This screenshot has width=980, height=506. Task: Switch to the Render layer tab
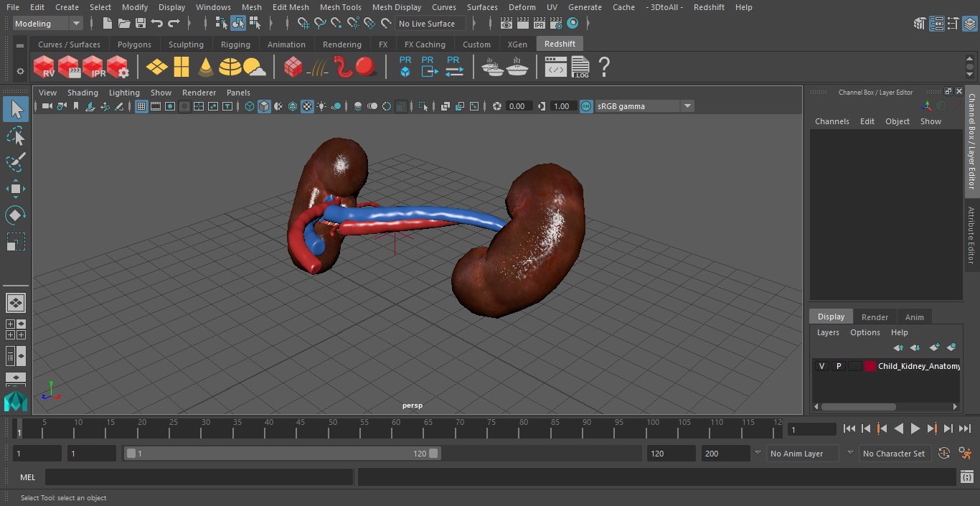875,317
